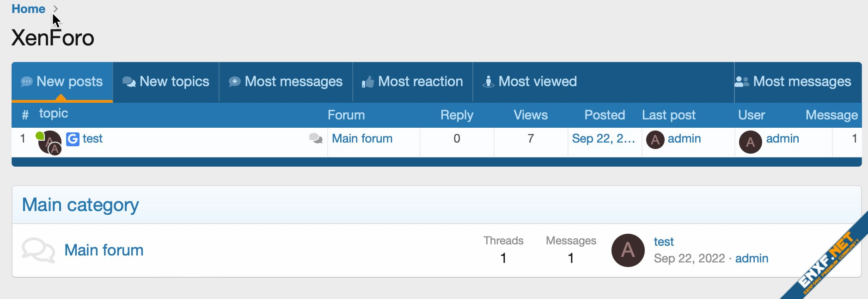868x299 pixels.
Task: Select the New posts tab
Action: click(x=62, y=82)
